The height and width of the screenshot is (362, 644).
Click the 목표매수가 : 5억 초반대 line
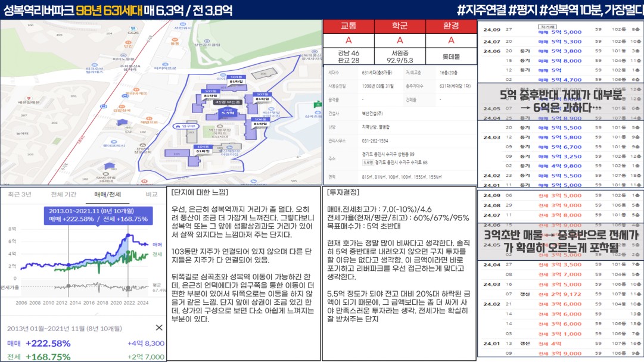click(364, 226)
